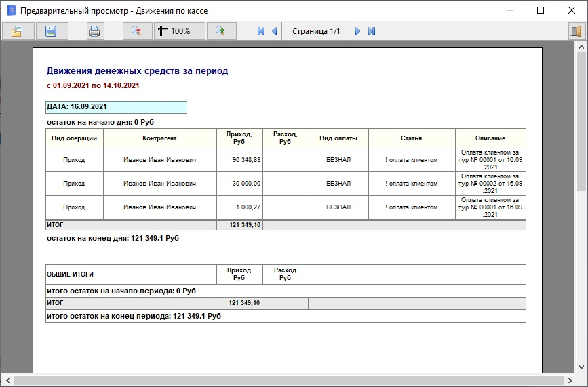Image resolution: width=588 pixels, height=387 pixels.
Task: Click the page number field Страница 1/1
Action: (315, 31)
